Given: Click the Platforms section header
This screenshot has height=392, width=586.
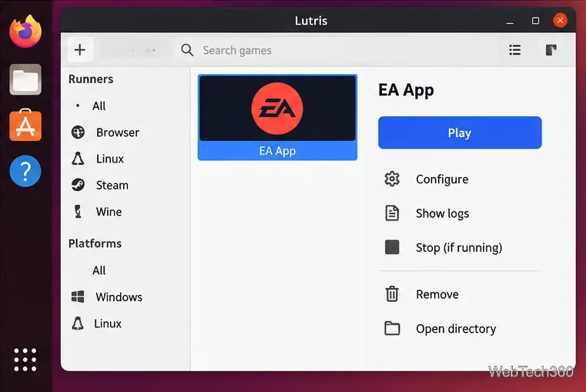Looking at the screenshot, I should point(95,243).
